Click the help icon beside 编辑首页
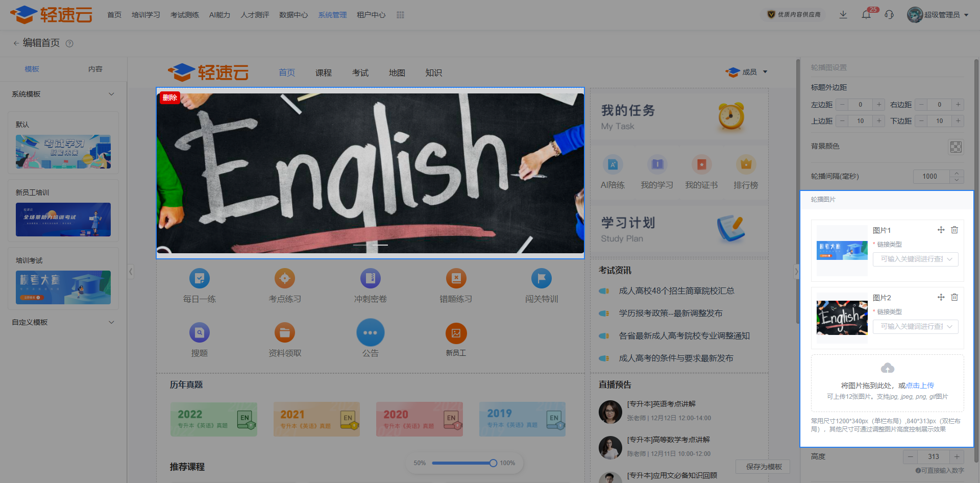The height and width of the screenshot is (483, 980). pyautogui.click(x=70, y=43)
